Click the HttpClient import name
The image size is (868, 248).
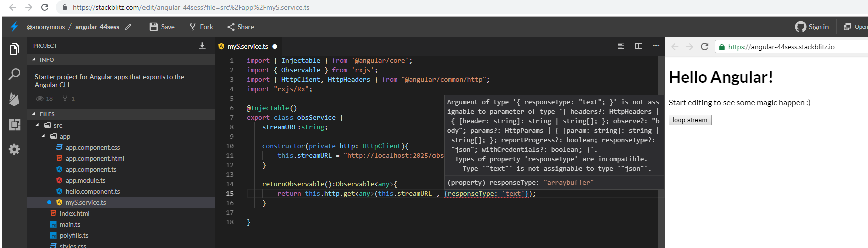pos(301,80)
